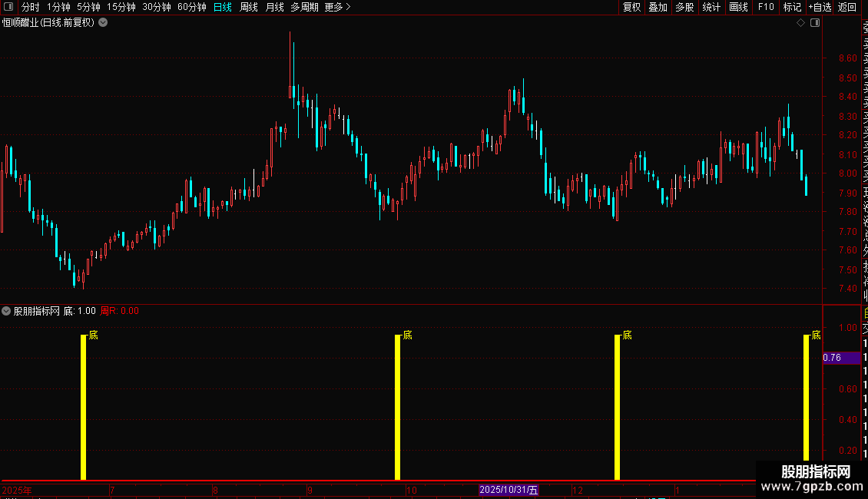Screen dimensions: 868x499
Task: Click the 股朋指标网 indicator name
Action: click(x=37, y=311)
